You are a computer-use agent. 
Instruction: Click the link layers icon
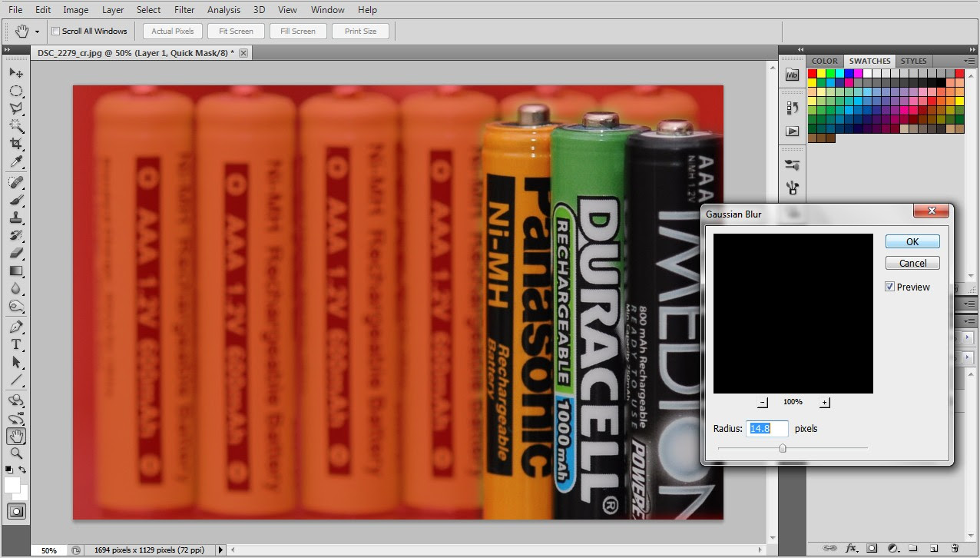point(829,549)
